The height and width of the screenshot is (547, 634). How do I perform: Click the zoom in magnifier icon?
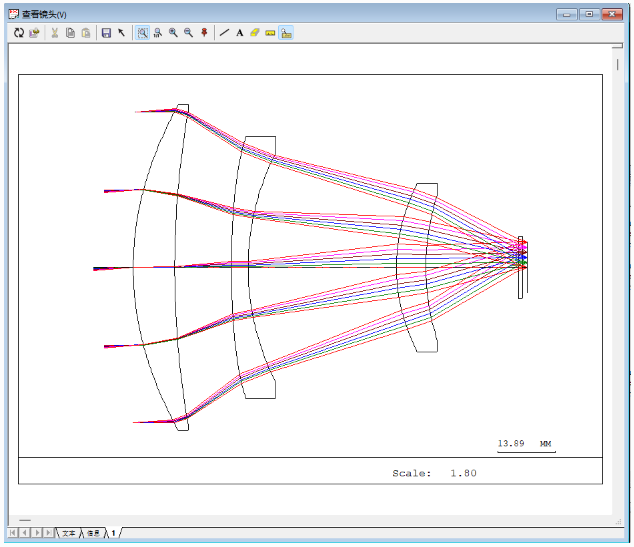coord(173,33)
